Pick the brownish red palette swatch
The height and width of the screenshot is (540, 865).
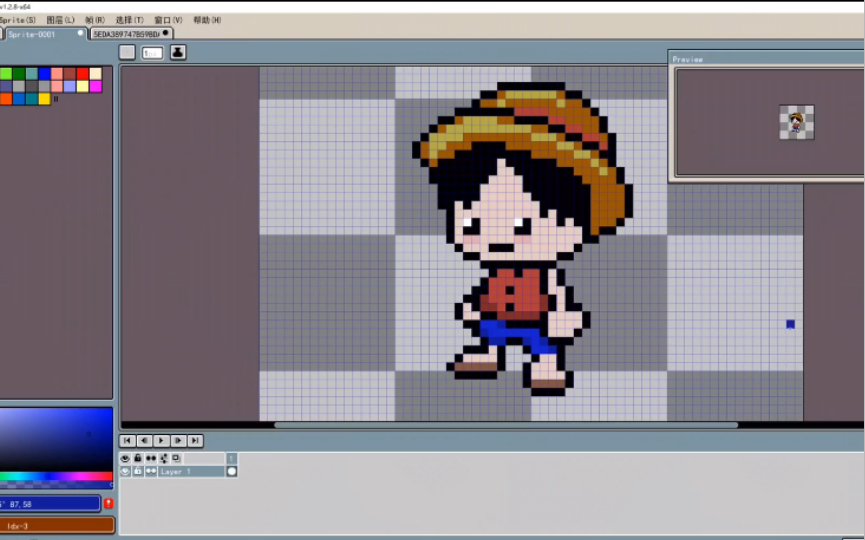tap(70, 73)
